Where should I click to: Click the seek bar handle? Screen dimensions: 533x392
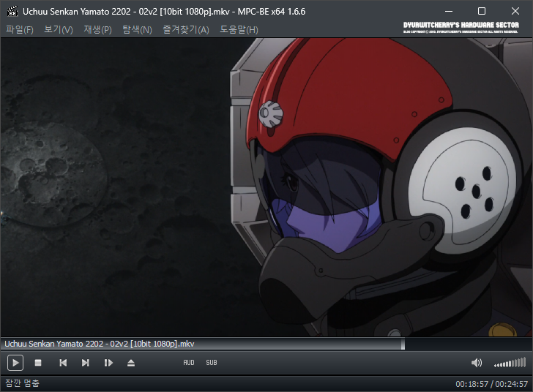403,344
